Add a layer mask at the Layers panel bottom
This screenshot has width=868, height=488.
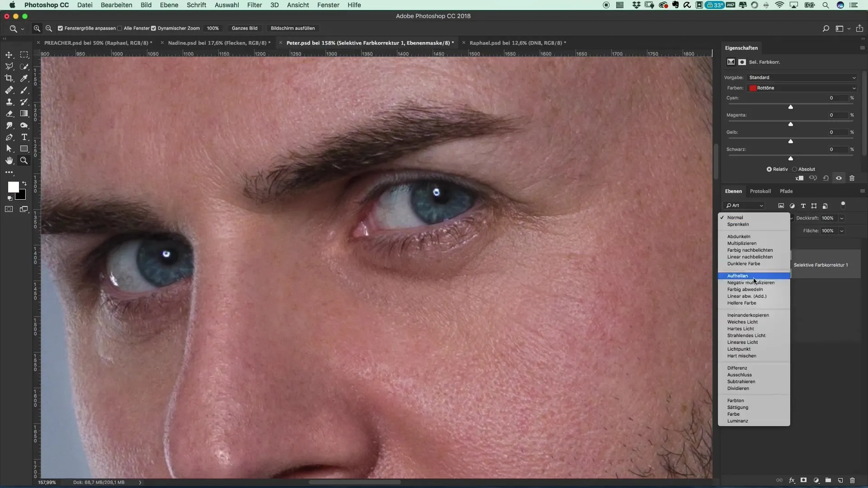pos(804,480)
